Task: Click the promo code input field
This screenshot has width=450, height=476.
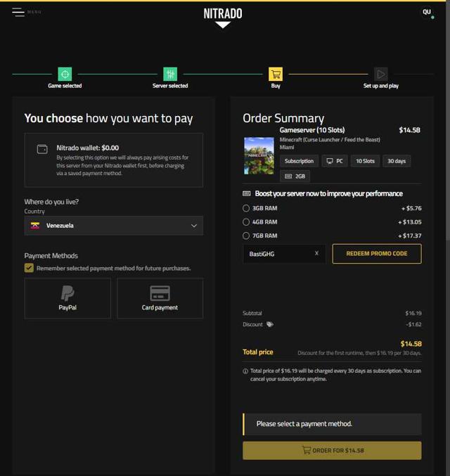Action: point(284,254)
